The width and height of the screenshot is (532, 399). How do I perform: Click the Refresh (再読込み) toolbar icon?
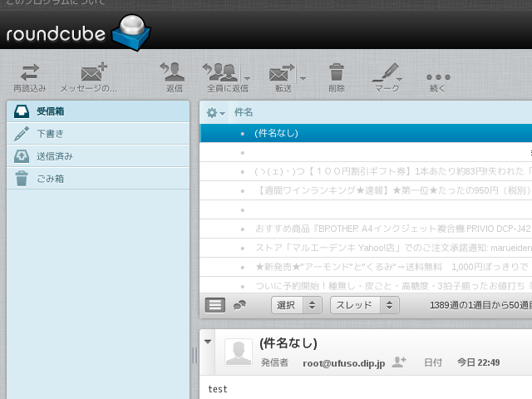[30, 73]
